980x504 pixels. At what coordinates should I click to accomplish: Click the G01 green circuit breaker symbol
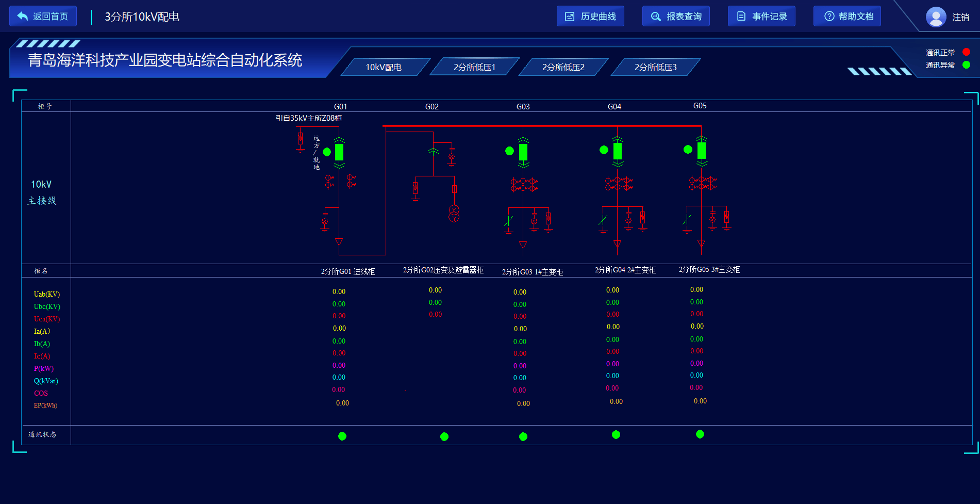click(x=339, y=152)
